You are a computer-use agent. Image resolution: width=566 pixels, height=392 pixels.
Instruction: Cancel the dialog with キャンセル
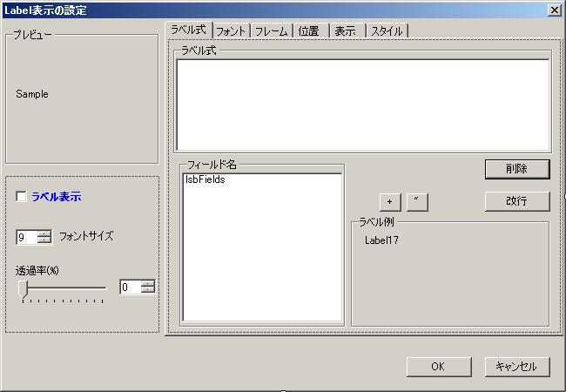(x=516, y=367)
